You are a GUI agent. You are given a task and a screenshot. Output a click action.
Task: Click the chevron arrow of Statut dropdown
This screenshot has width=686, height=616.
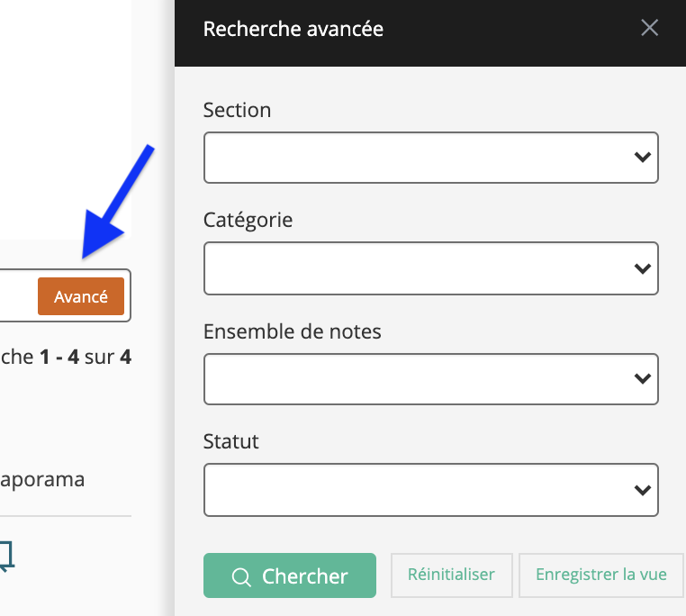[x=642, y=490]
